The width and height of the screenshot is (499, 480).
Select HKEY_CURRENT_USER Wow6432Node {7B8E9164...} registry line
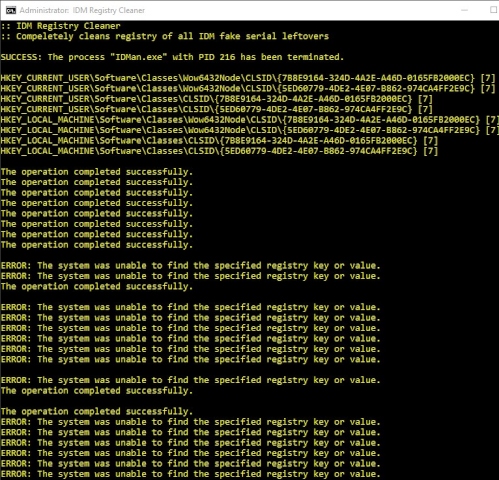point(248,78)
